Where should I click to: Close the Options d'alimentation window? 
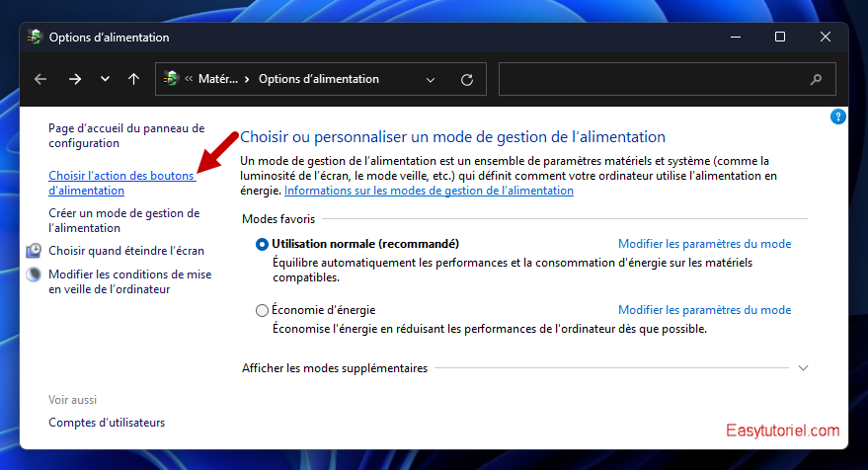pos(826,38)
